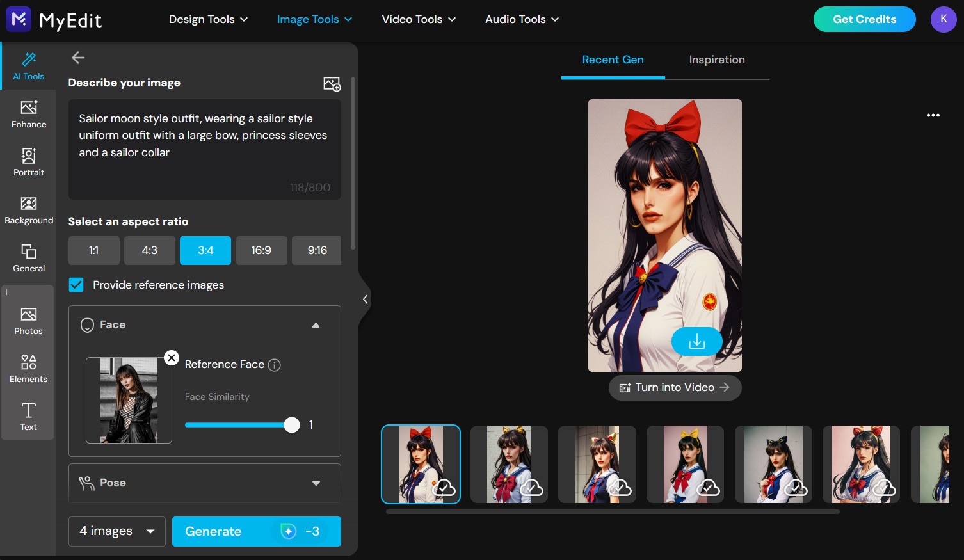Screen dimensions: 964x560
Task: Click Turn into Video
Action: [675, 387]
